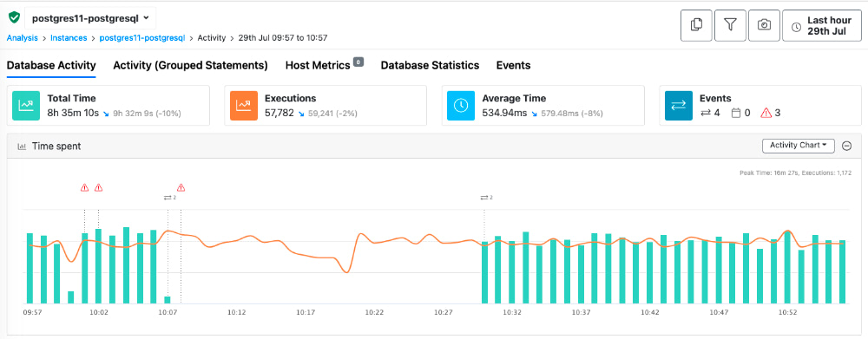Click the change event marker near 10:30
The height and width of the screenshot is (339, 868).
coord(486,198)
